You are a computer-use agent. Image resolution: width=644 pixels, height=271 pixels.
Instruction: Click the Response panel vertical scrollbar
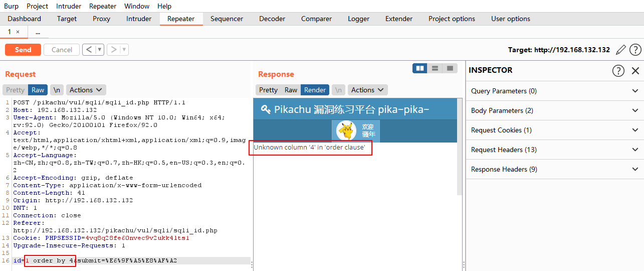coord(460,146)
